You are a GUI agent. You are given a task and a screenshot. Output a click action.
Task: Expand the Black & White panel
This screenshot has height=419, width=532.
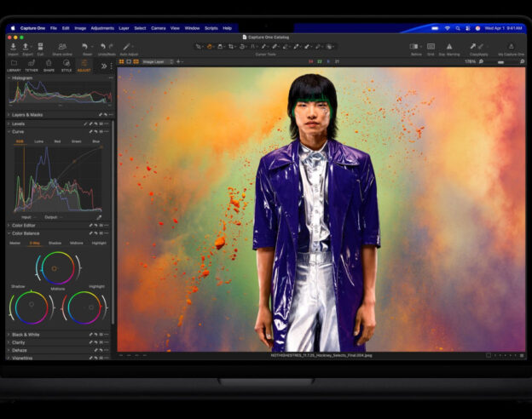[9, 335]
